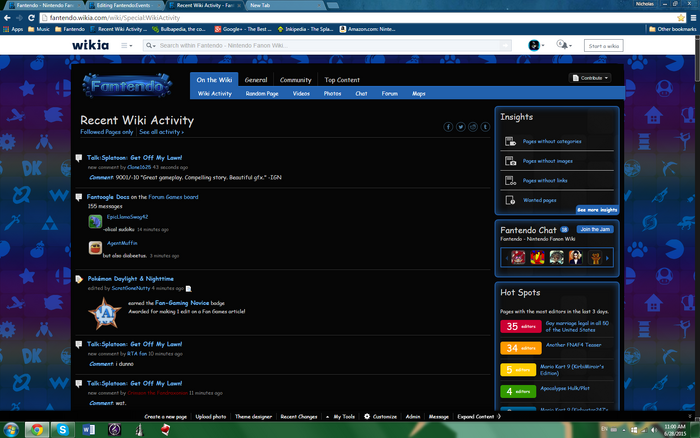Screen dimensions: 700x438
Task: Reload the page in Chrome
Action: (31, 18)
